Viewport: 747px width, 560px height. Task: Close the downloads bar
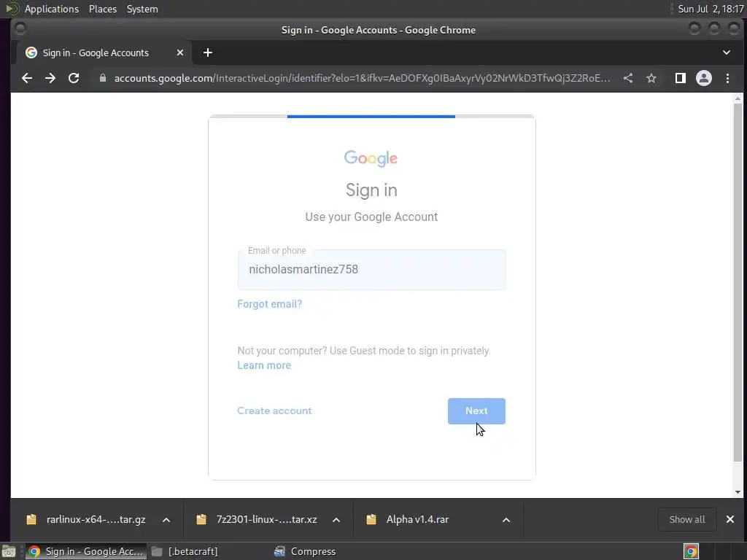[x=729, y=519]
